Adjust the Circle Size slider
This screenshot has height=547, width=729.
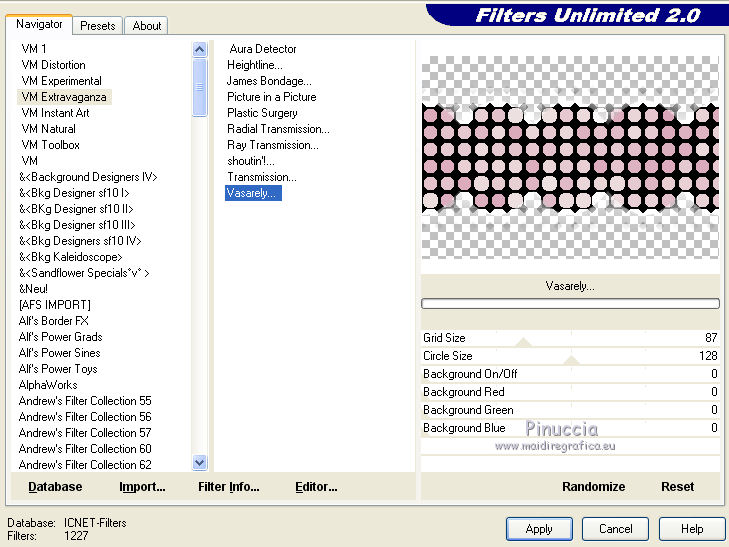pyautogui.click(x=570, y=356)
